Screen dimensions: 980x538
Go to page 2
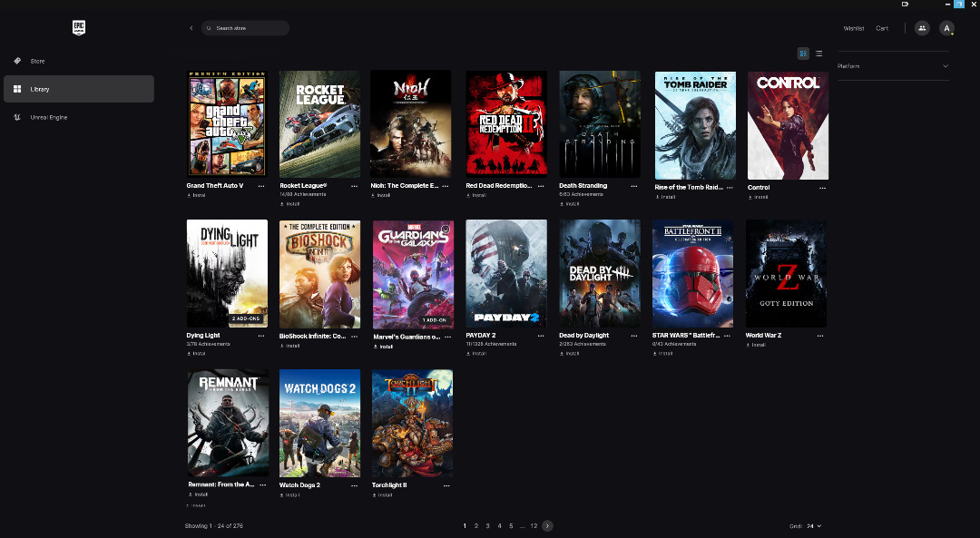(x=476, y=526)
